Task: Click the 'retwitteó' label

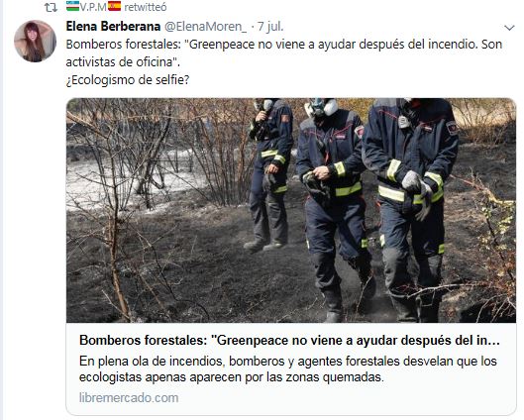Action: [x=145, y=7]
